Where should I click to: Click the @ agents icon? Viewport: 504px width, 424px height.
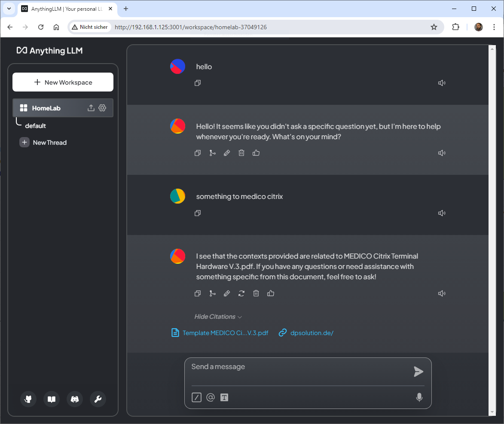click(211, 397)
